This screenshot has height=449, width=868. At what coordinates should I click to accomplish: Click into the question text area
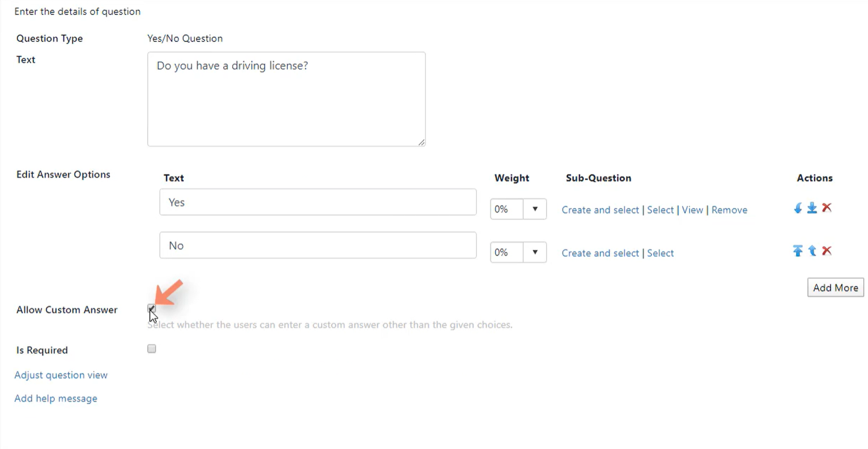(286, 99)
